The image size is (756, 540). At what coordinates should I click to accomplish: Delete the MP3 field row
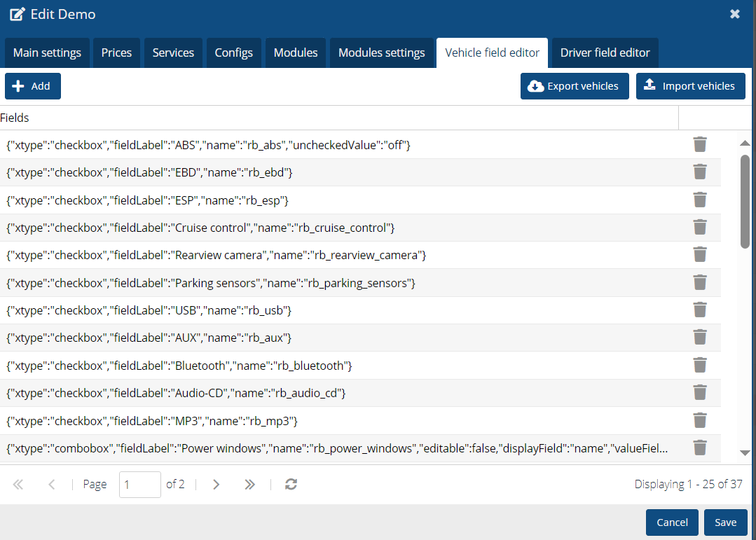pyautogui.click(x=699, y=420)
